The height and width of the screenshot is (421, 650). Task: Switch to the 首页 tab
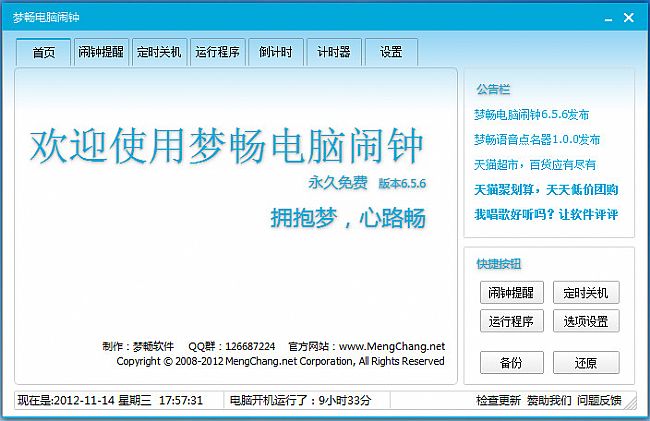[43, 53]
